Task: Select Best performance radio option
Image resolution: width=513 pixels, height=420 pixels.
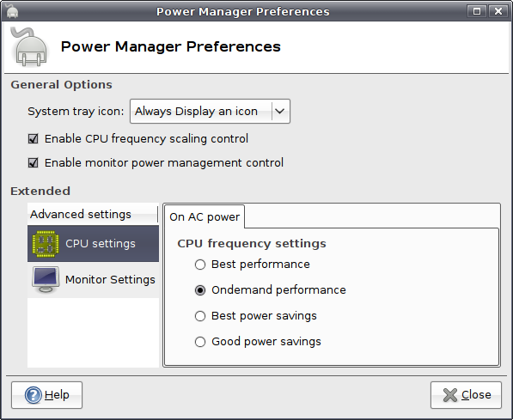Action: pos(200,265)
